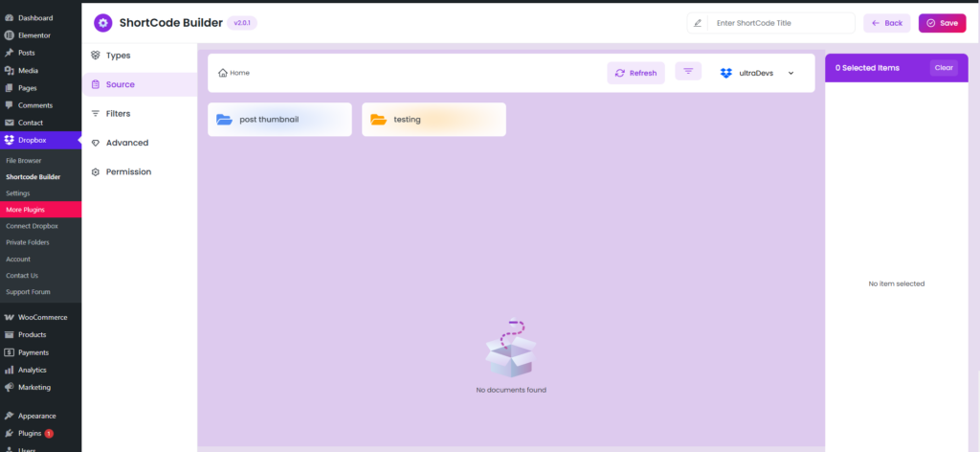Screen dimensions: 980x452
Task: Click the Elementor icon in sidebar
Action: (10, 35)
